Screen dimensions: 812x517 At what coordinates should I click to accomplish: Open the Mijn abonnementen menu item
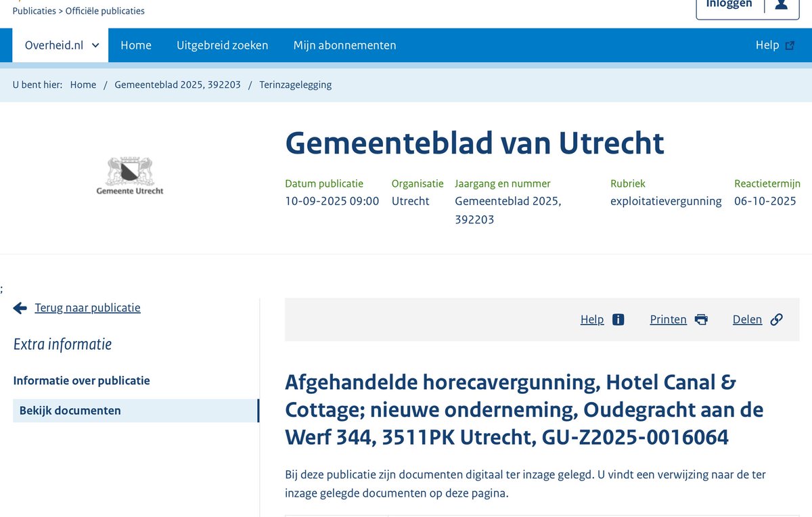[345, 45]
